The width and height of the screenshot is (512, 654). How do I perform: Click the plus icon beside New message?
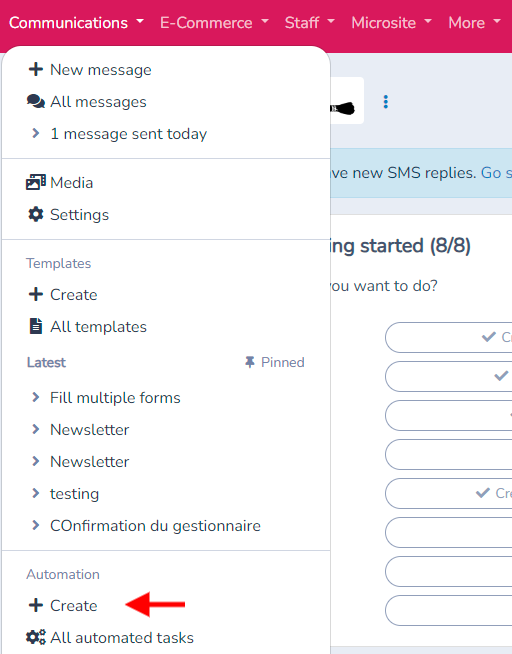tap(36, 69)
